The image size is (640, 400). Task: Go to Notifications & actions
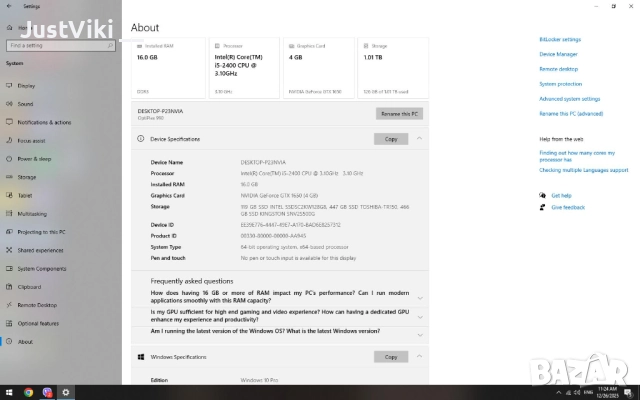(x=44, y=122)
